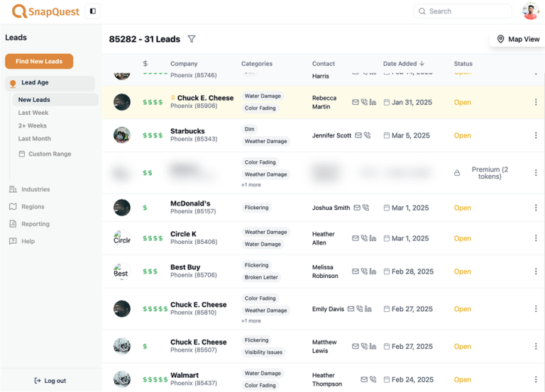Open the Walmart company thumbnail
The height and width of the screenshot is (392, 545).
[122, 379]
